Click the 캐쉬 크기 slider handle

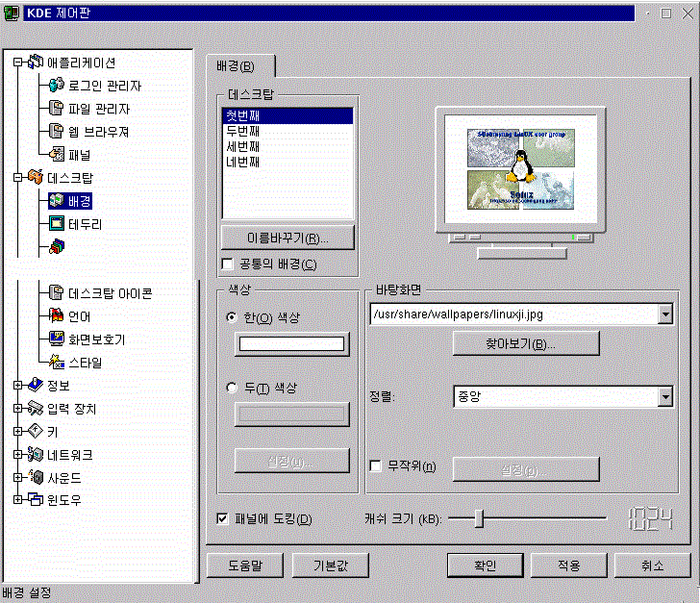coord(479,518)
